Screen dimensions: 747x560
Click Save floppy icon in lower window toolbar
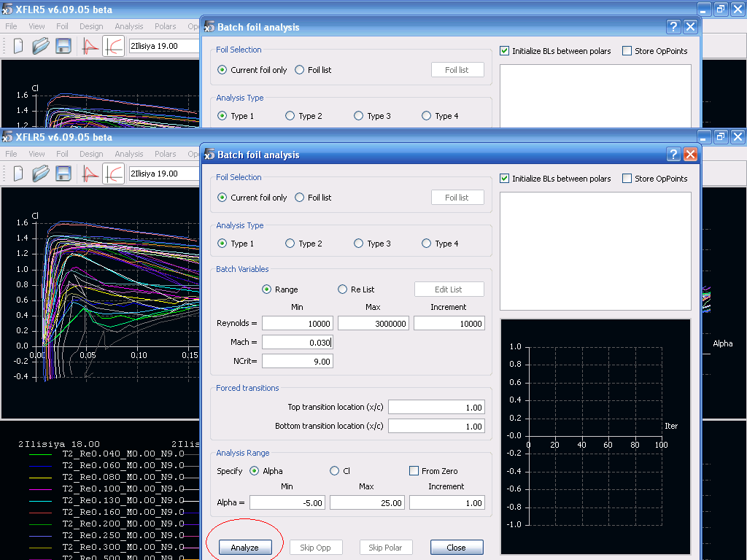click(x=63, y=174)
